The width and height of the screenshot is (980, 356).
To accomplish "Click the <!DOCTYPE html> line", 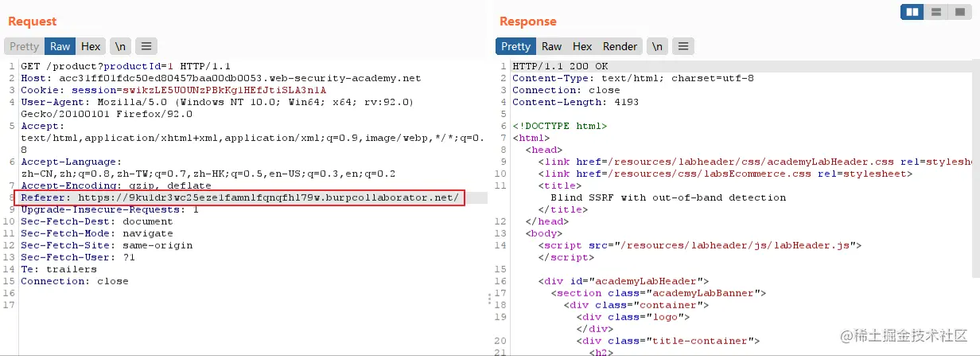I will tap(560, 126).
